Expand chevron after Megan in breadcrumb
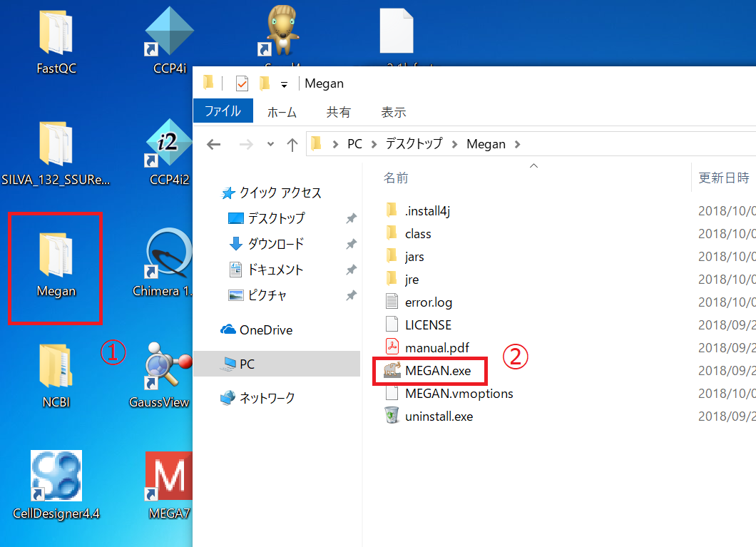The image size is (756, 547). (517, 144)
